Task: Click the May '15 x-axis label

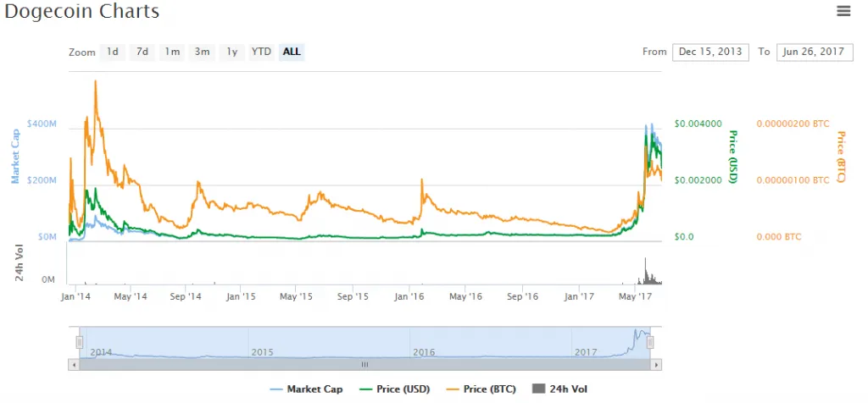Action: pyautogui.click(x=296, y=297)
